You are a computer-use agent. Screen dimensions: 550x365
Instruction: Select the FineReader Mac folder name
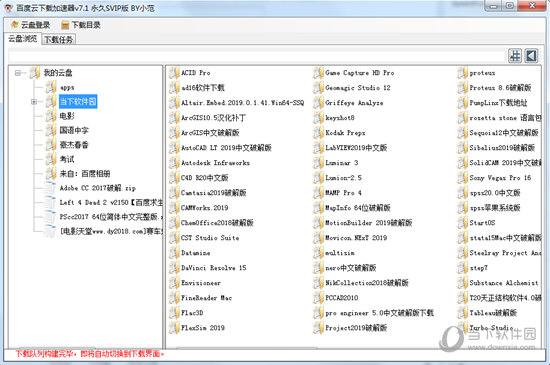pyautogui.click(x=207, y=298)
